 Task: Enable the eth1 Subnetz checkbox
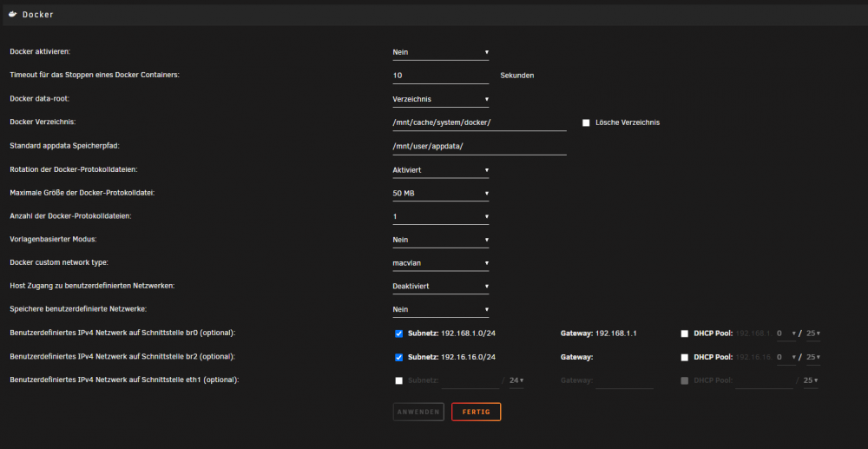pos(398,381)
